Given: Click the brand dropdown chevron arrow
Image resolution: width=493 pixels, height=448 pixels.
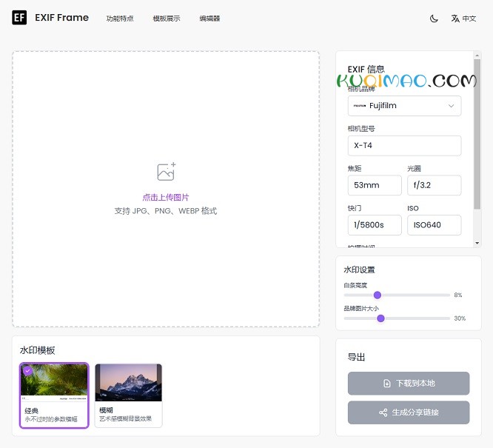Looking at the screenshot, I should pyautogui.click(x=451, y=106).
